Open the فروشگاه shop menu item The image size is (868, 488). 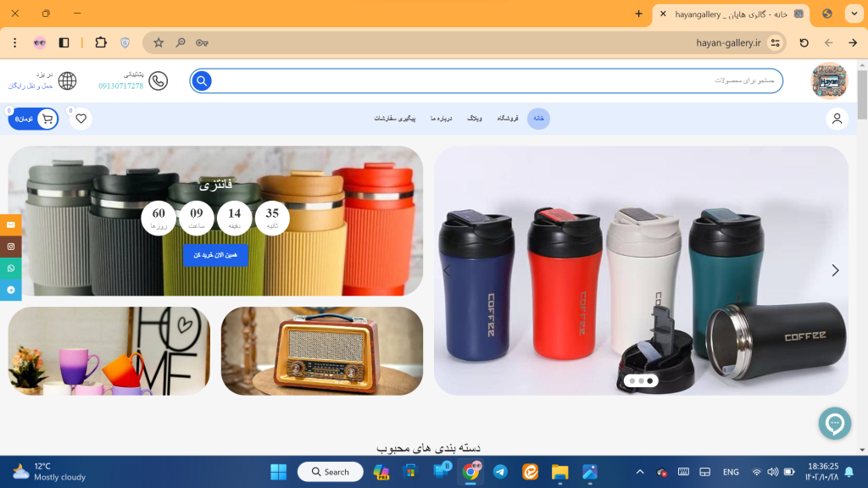point(508,119)
